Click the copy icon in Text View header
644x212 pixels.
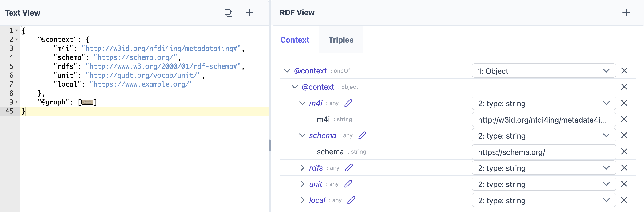228,13
